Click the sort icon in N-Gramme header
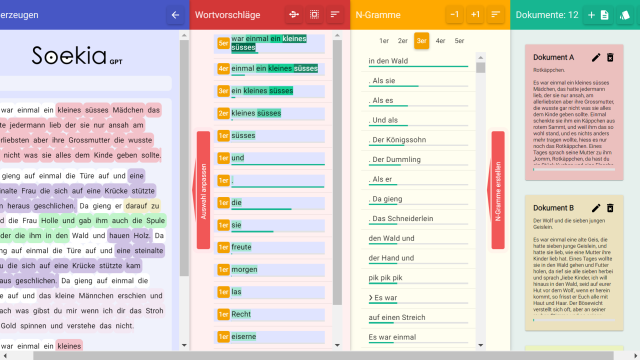The image size is (640, 360). 495,15
